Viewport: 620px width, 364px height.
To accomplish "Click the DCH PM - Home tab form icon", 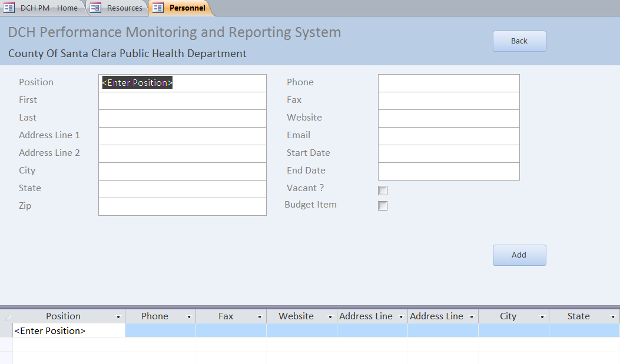I will point(9,8).
